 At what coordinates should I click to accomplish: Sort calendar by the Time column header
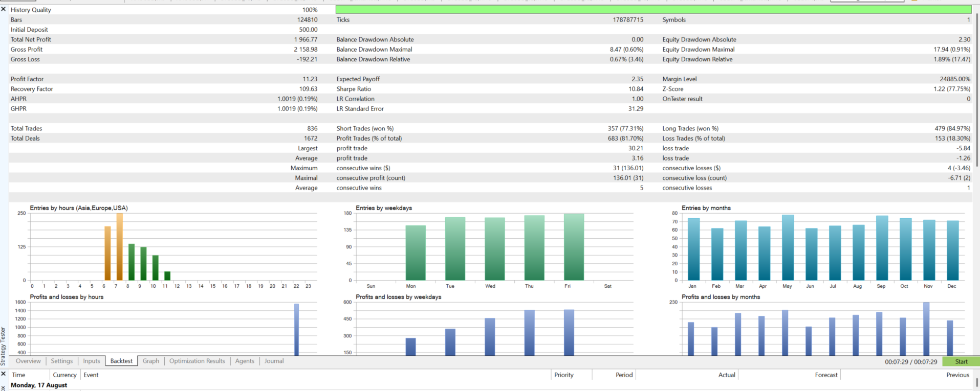tap(18, 375)
